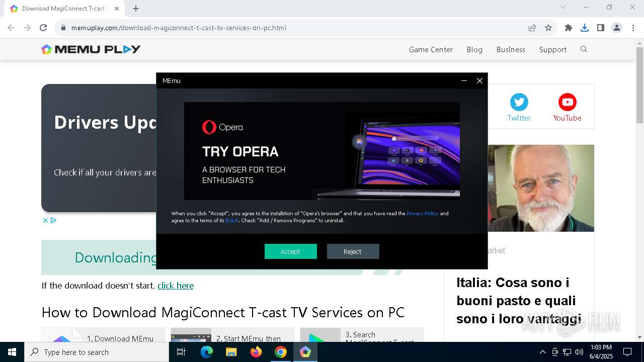Share this page icon in address bar
Image resolution: width=644 pixels, height=362 pixels.
click(x=532, y=28)
